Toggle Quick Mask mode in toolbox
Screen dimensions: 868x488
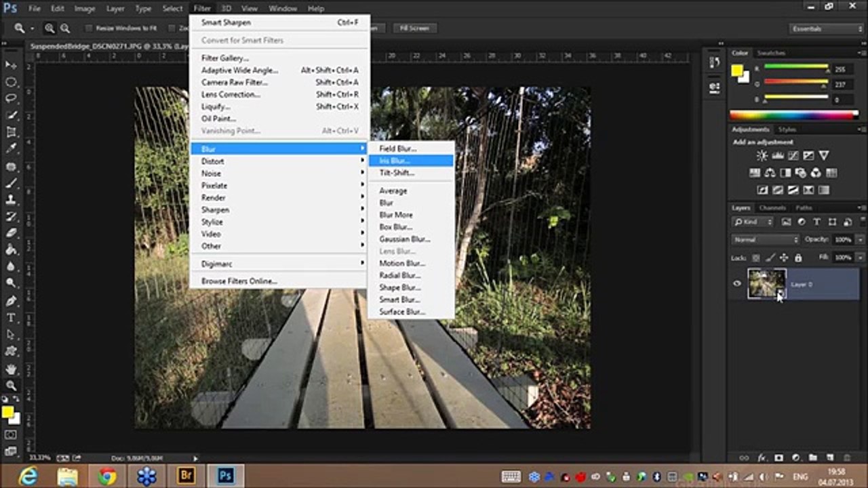pyautogui.click(x=11, y=434)
